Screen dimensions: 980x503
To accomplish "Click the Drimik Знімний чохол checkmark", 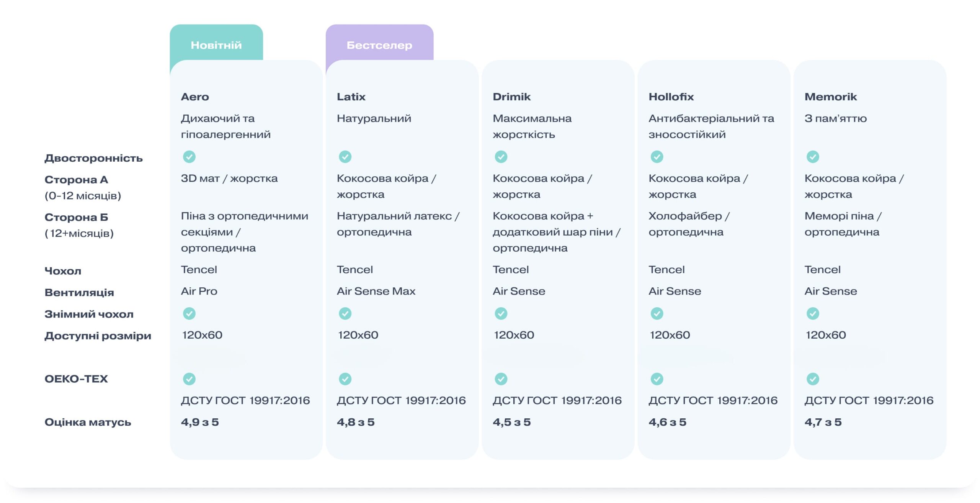I will [x=501, y=313].
